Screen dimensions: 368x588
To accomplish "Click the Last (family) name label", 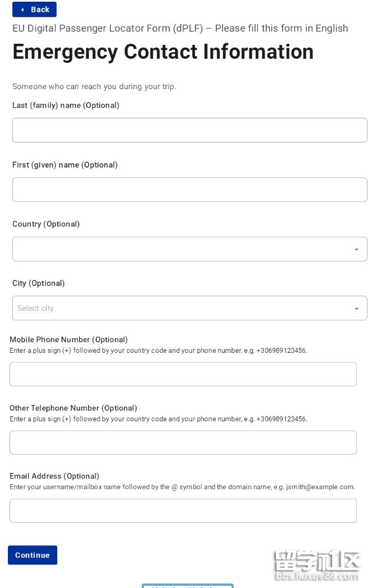I will pos(66,105).
